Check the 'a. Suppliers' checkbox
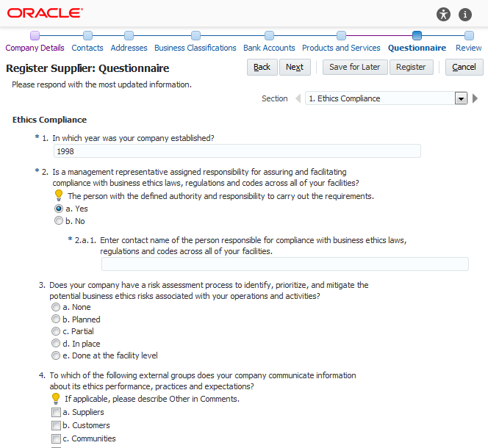Image resolution: width=488 pixels, height=448 pixels. tap(56, 413)
